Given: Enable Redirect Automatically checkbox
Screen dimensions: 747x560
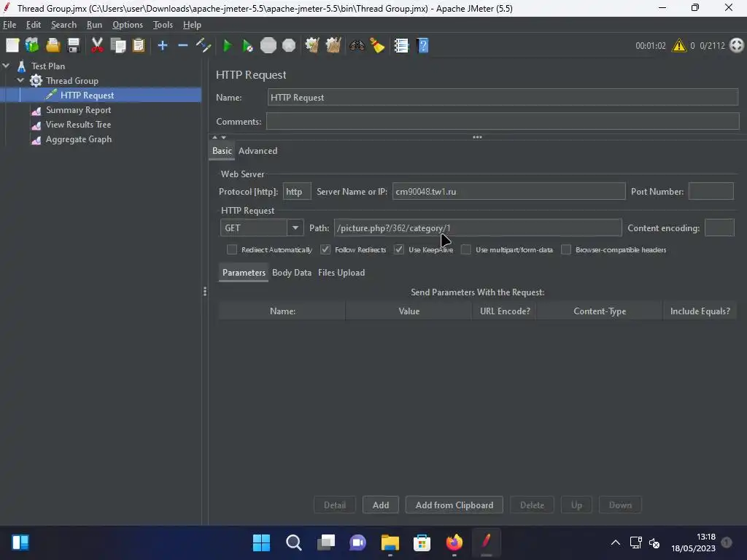Looking at the screenshot, I should coord(232,249).
